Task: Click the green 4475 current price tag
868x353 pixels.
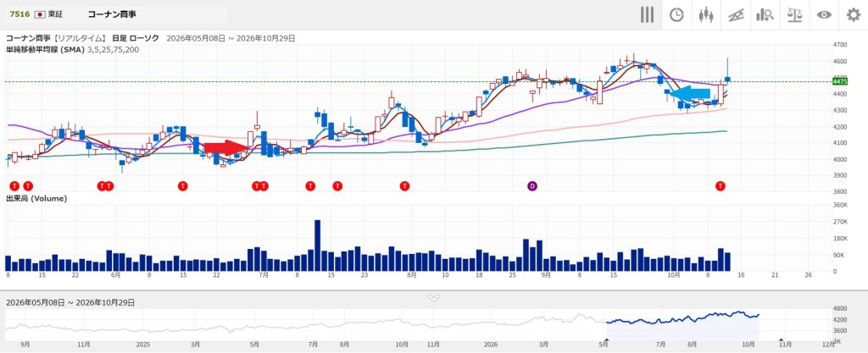Action: 840,82
